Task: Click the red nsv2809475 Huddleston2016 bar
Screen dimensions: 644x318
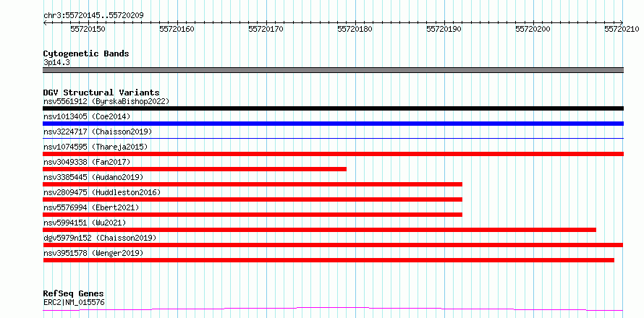Action: tap(253, 199)
